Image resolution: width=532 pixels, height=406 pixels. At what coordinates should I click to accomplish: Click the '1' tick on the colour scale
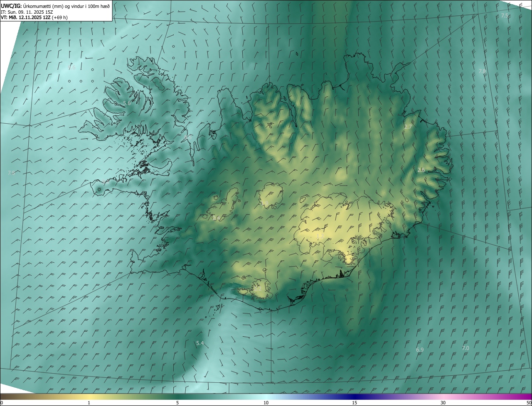(x=89, y=403)
